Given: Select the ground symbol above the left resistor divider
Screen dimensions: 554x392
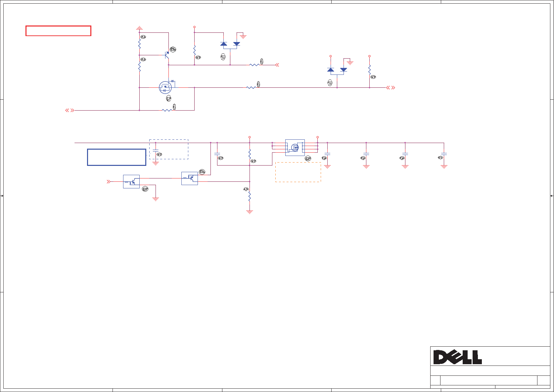Looking at the screenshot, I should (139, 28).
